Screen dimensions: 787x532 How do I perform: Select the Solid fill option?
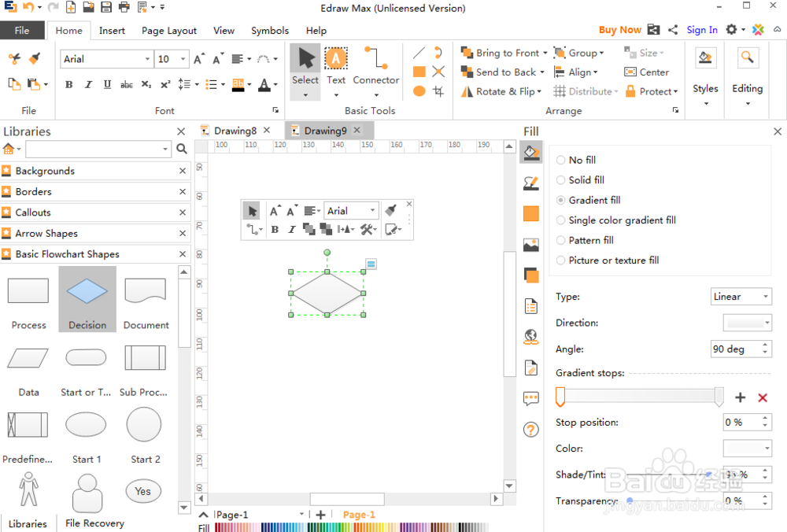580,179
